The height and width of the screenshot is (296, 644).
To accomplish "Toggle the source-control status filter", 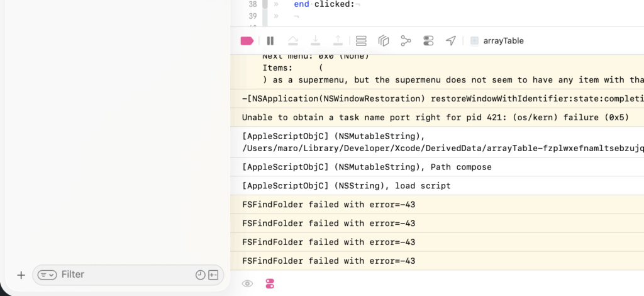I will point(213,275).
